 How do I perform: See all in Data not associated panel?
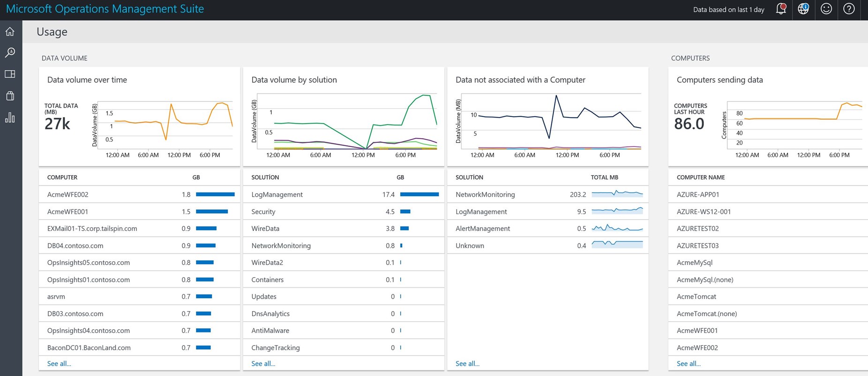click(x=467, y=363)
